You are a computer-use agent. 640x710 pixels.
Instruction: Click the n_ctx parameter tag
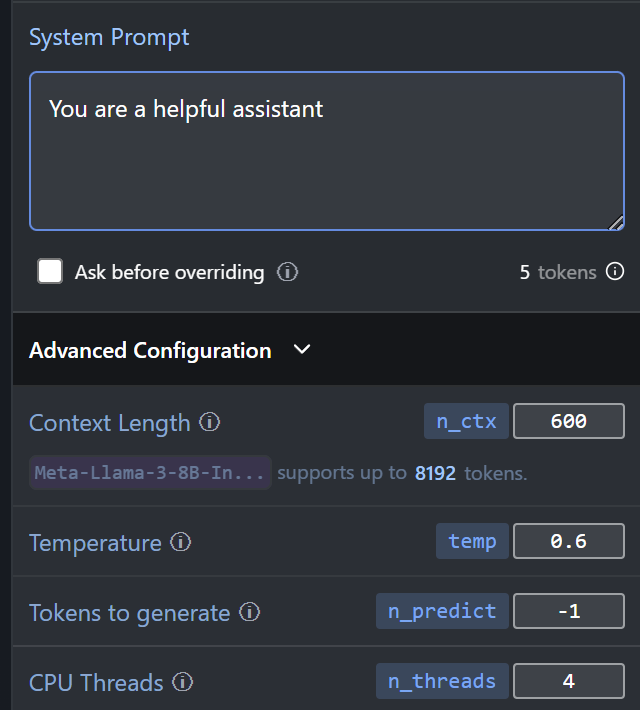coord(466,421)
